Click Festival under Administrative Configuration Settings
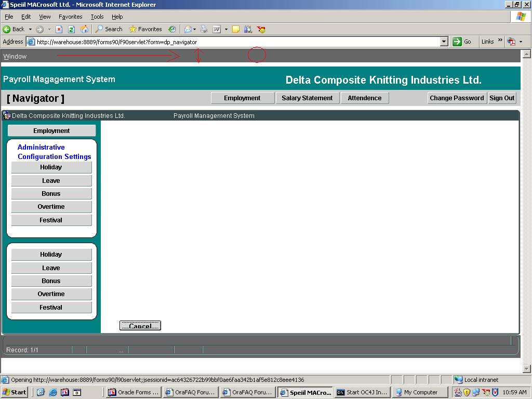The height and width of the screenshot is (399, 532). [51, 220]
